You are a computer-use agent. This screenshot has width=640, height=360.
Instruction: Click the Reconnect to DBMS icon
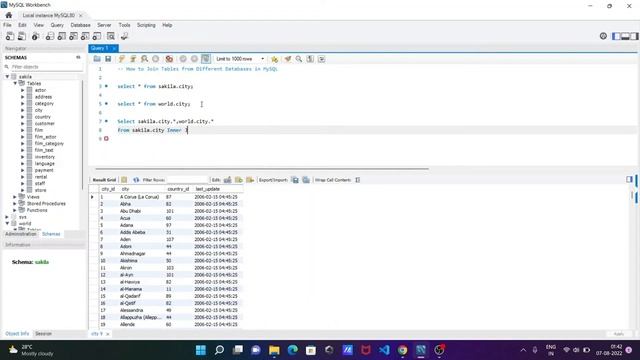[124, 36]
